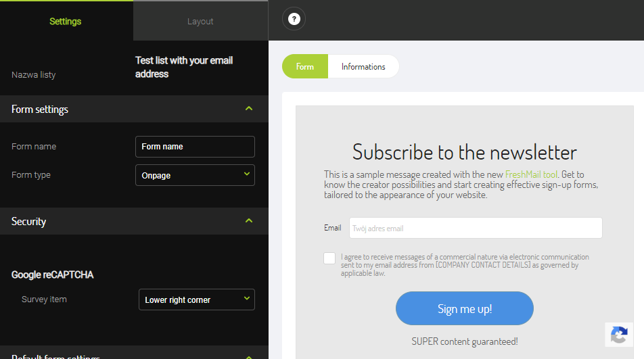Screen dimensions: 644x359
Task: Open the help question mark icon
Action: point(294,19)
